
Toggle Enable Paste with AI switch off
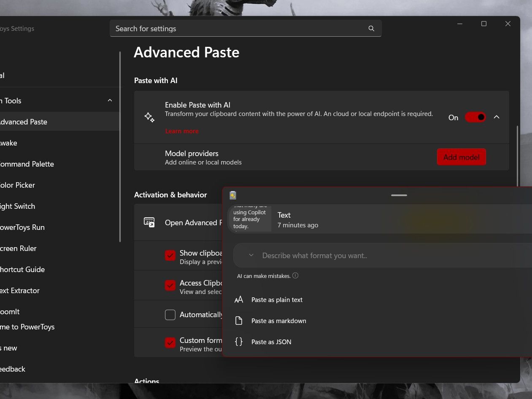(x=475, y=117)
